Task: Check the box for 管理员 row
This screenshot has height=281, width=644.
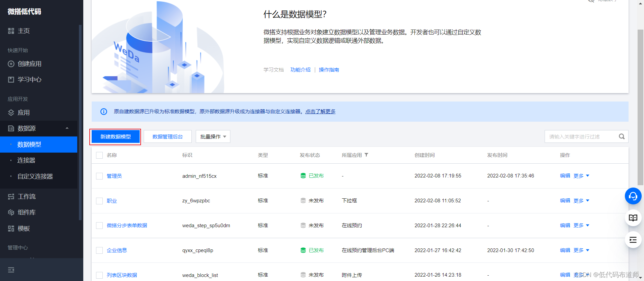Action: pyautogui.click(x=99, y=176)
